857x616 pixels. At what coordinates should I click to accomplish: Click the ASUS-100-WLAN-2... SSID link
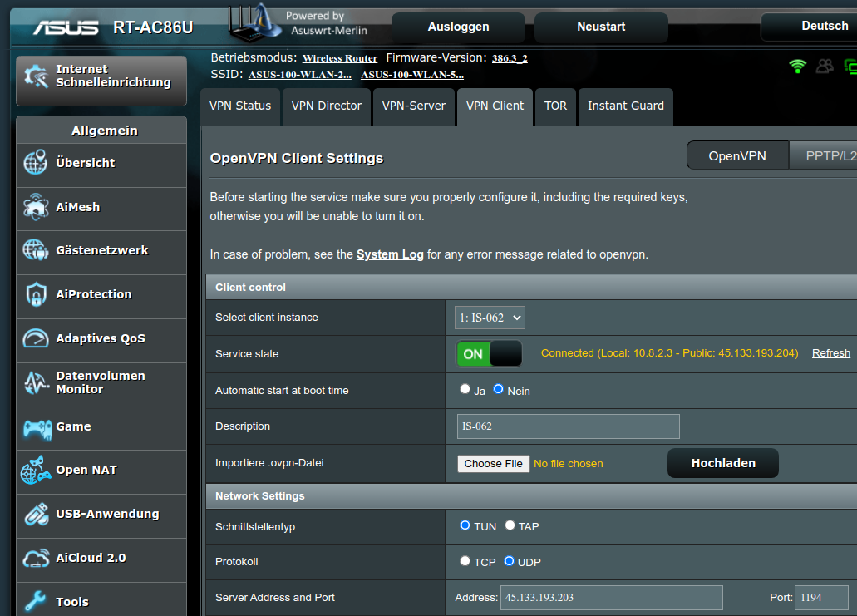300,75
